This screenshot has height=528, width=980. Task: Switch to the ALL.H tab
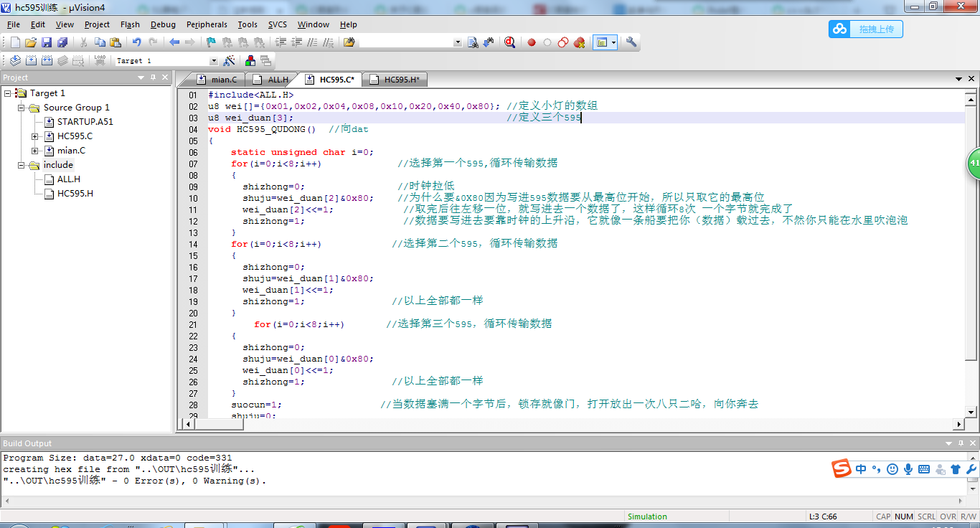(x=272, y=80)
